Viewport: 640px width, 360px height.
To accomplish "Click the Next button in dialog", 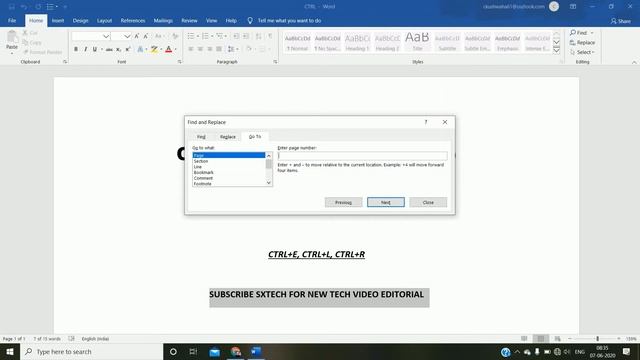I will [x=386, y=202].
